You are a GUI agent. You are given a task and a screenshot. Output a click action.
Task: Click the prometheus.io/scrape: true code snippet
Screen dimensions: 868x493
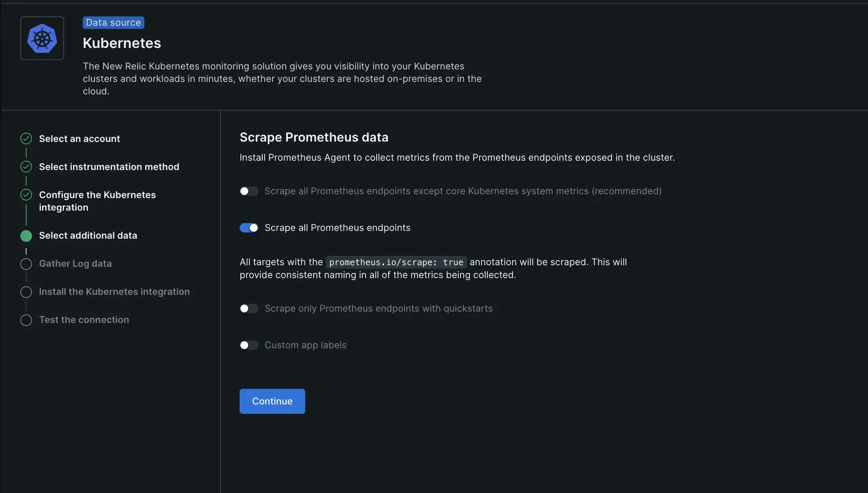(x=396, y=262)
